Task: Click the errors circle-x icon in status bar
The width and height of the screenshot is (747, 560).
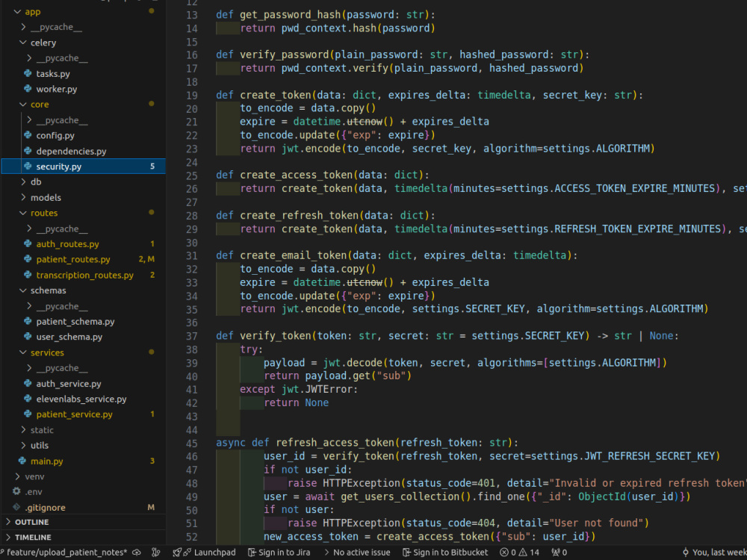Action: coord(504,553)
